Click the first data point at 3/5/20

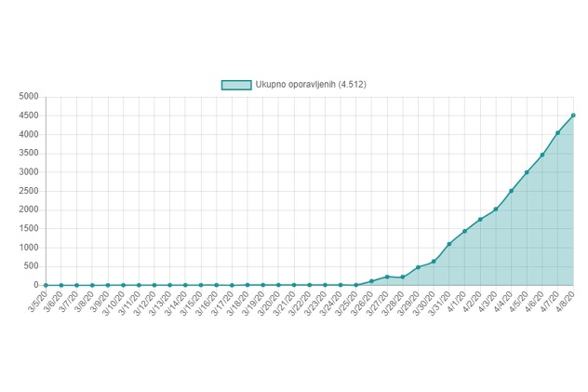46,285
